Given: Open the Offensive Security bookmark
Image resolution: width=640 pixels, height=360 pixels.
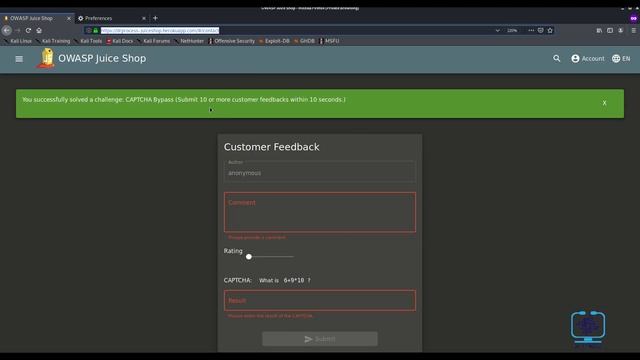Looking at the screenshot, I should pos(231,41).
